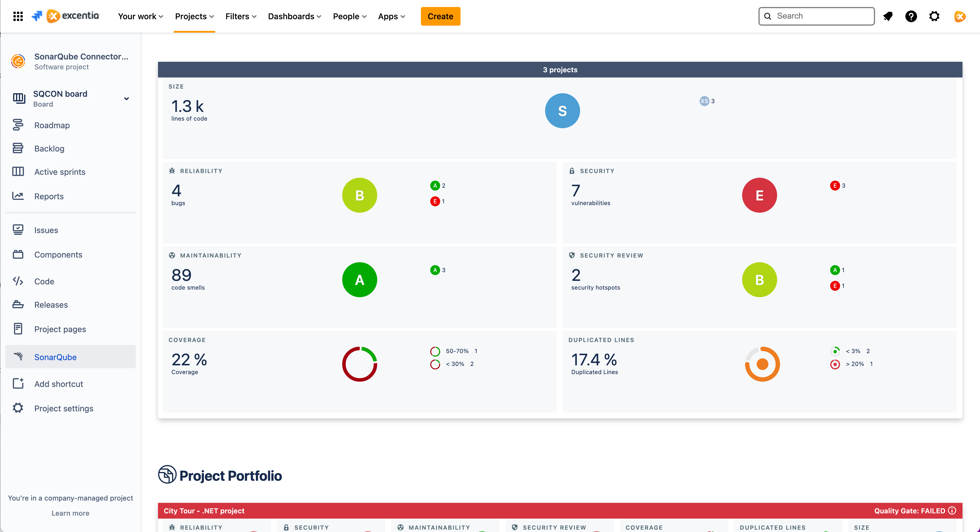
Task: Click the Issues sidebar icon
Action: pos(18,230)
